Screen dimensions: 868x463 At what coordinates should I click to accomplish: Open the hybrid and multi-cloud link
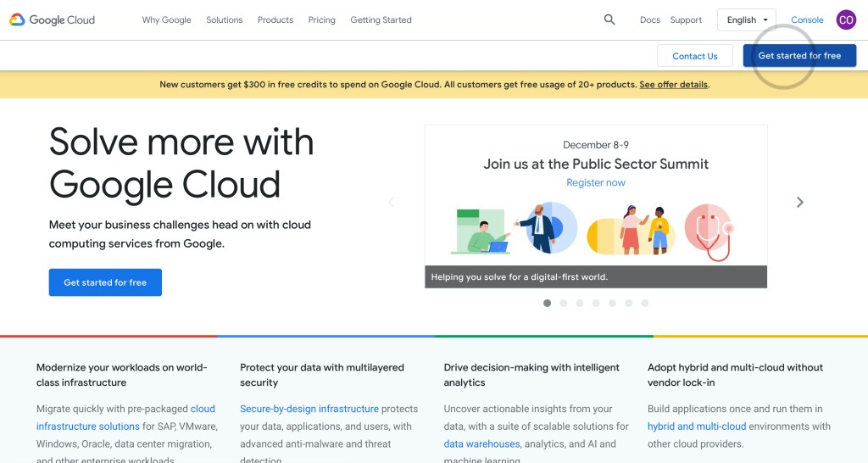[697, 427]
